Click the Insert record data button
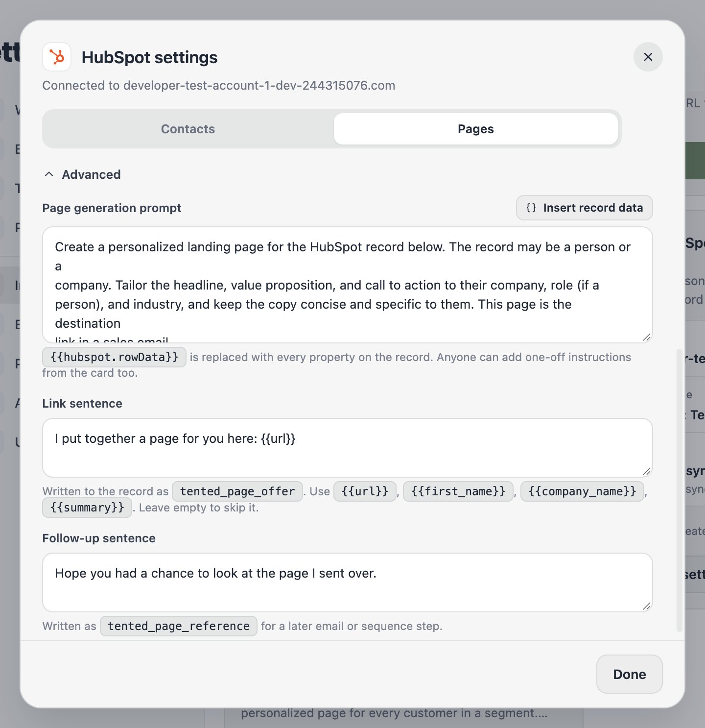The height and width of the screenshot is (728, 705). [584, 208]
